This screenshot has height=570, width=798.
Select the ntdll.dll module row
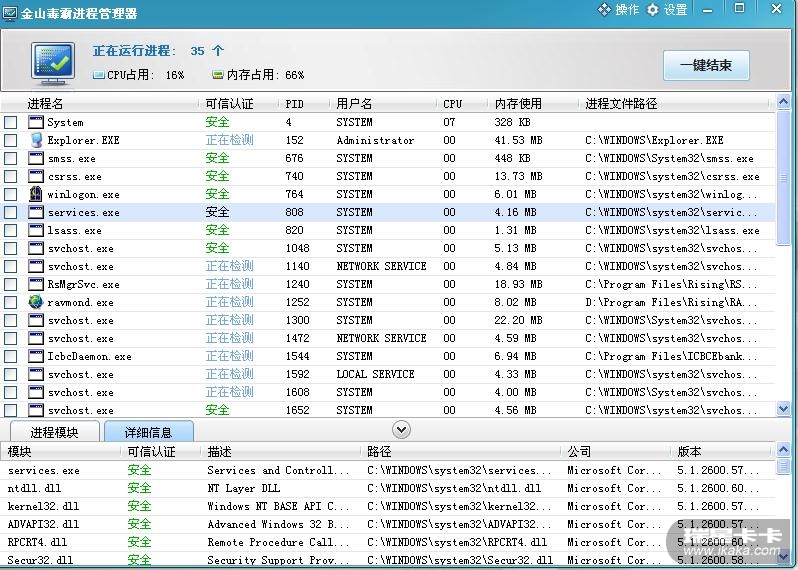click(388, 488)
